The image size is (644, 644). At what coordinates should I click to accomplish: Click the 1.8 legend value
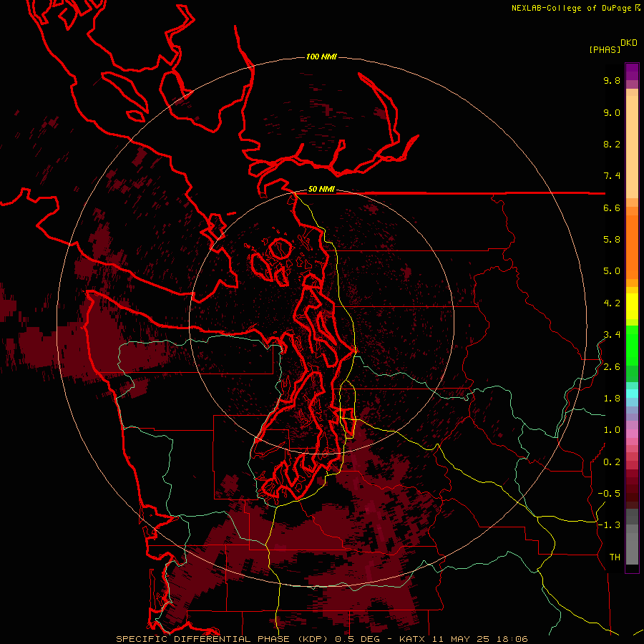point(612,399)
